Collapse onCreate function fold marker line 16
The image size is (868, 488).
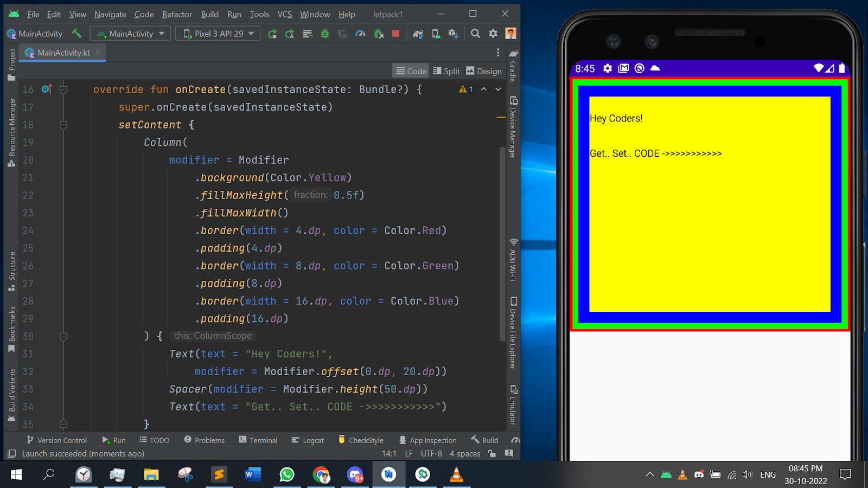(63, 89)
